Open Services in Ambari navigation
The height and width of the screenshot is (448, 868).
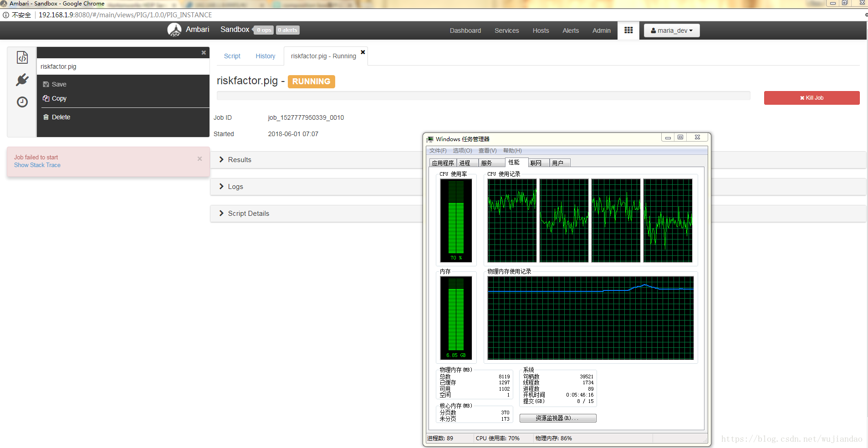point(507,31)
